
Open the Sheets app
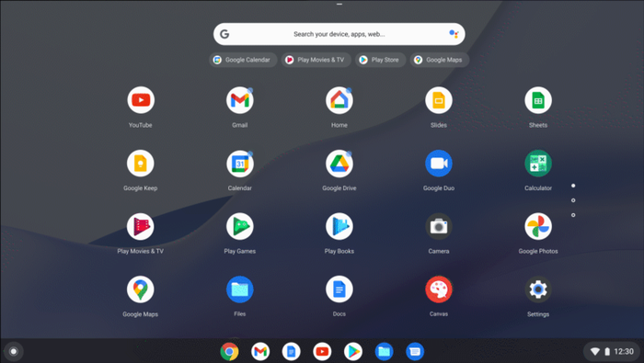coord(538,100)
